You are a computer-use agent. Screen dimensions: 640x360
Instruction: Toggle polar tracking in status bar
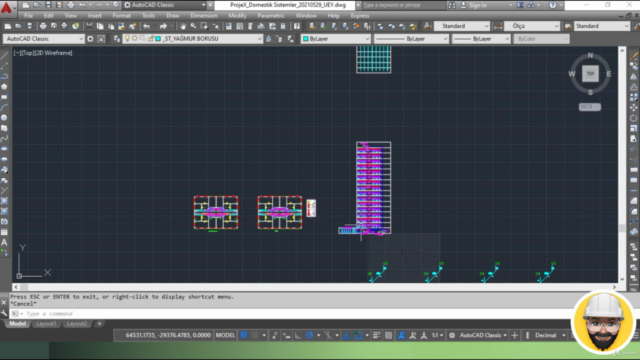pos(309,336)
